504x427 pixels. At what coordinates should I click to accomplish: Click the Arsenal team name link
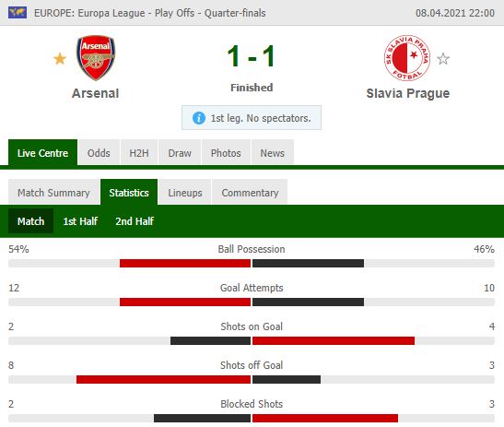point(96,93)
